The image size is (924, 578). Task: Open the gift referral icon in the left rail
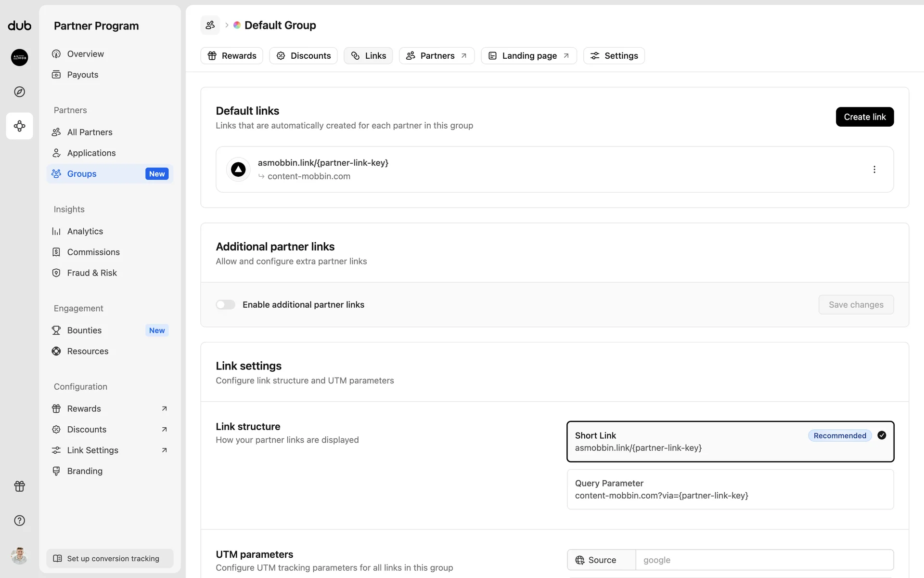coord(19,486)
